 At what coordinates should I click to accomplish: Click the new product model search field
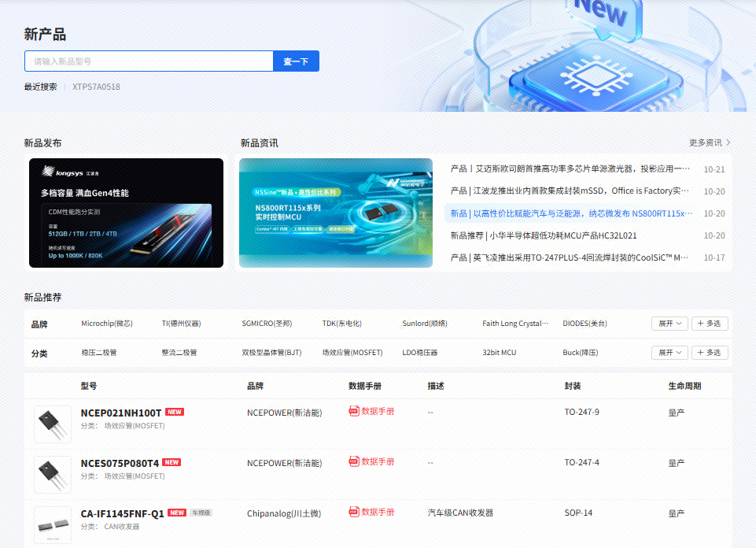click(x=149, y=61)
